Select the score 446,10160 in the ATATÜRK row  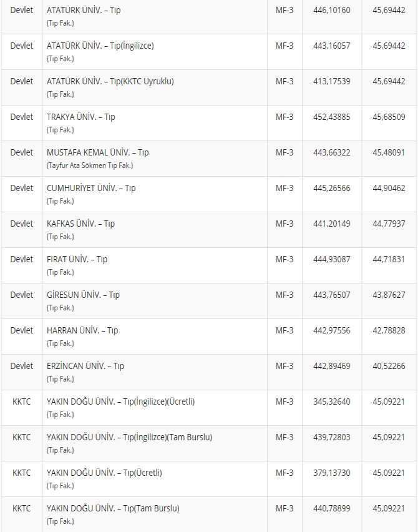[x=332, y=10]
